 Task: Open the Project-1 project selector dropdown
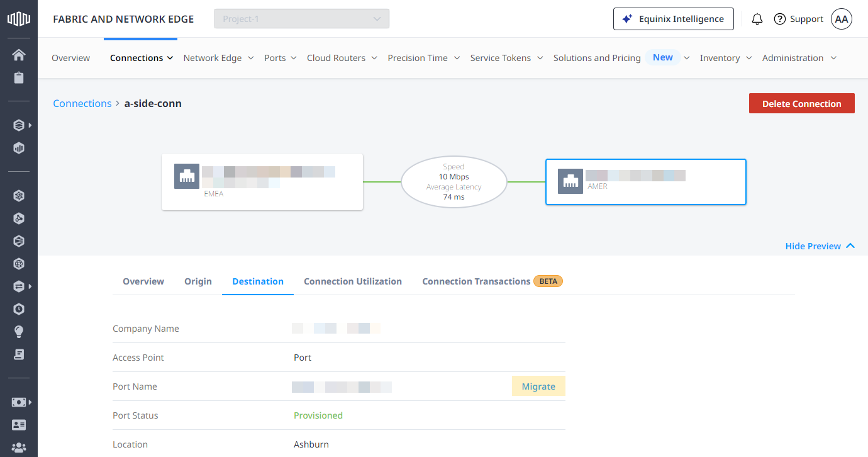coord(302,19)
